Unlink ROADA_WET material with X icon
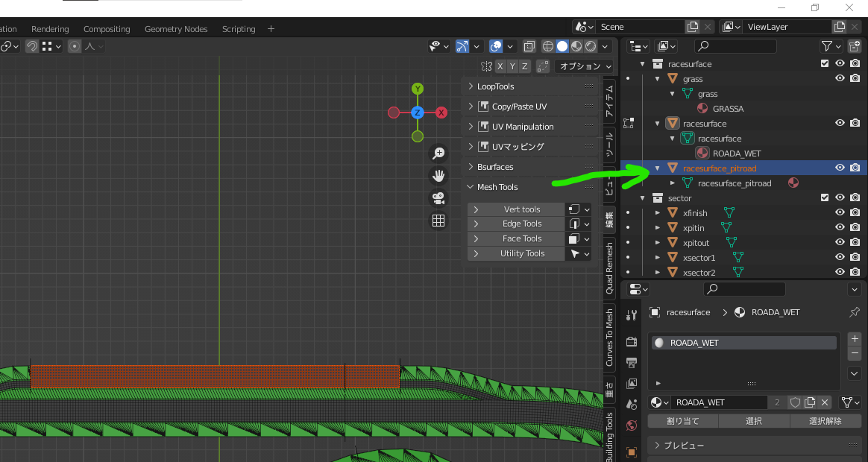The width and height of the screenshot is (868, 462). coord(825,402)
